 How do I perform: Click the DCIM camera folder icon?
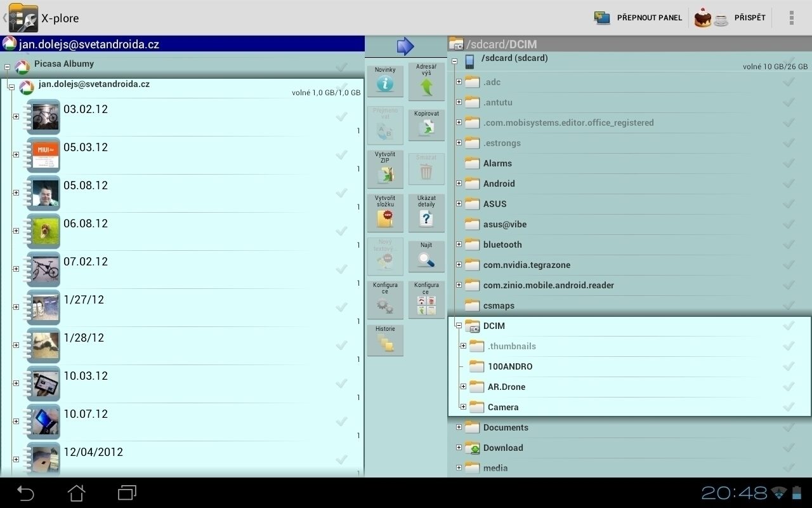click(472, 326)
